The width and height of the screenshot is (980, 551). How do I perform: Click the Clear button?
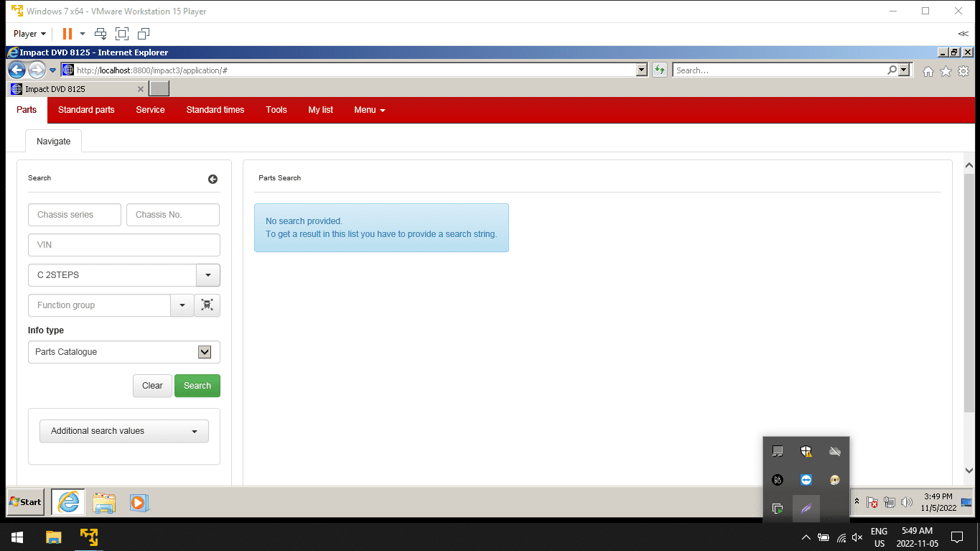pos(152,386)
